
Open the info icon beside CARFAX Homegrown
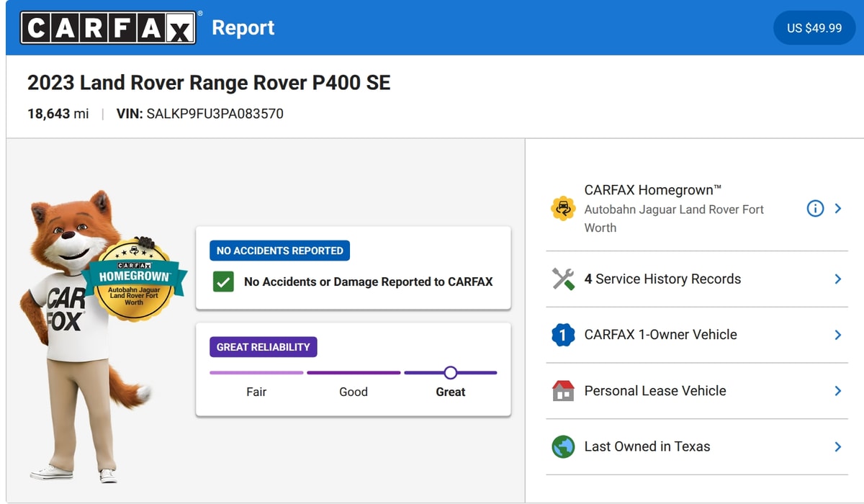815,209
